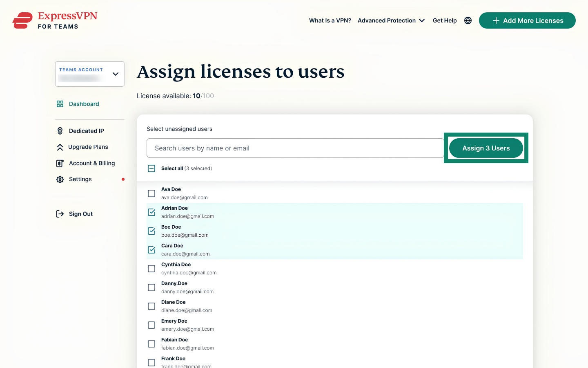Image resolution: width=588 pixels, height=368 pixels.
Task: Click the danny.doe@gmail.com email
Action: (x=187, y=292)
